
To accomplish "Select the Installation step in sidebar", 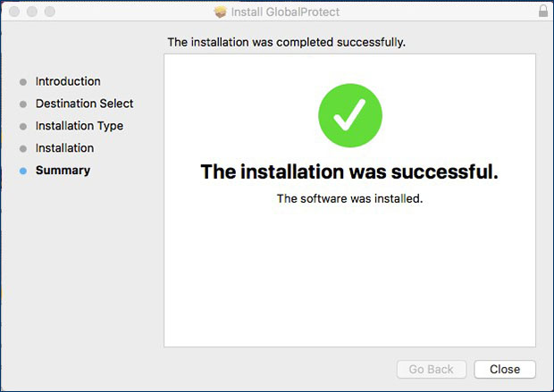I will tap(64, 148).
